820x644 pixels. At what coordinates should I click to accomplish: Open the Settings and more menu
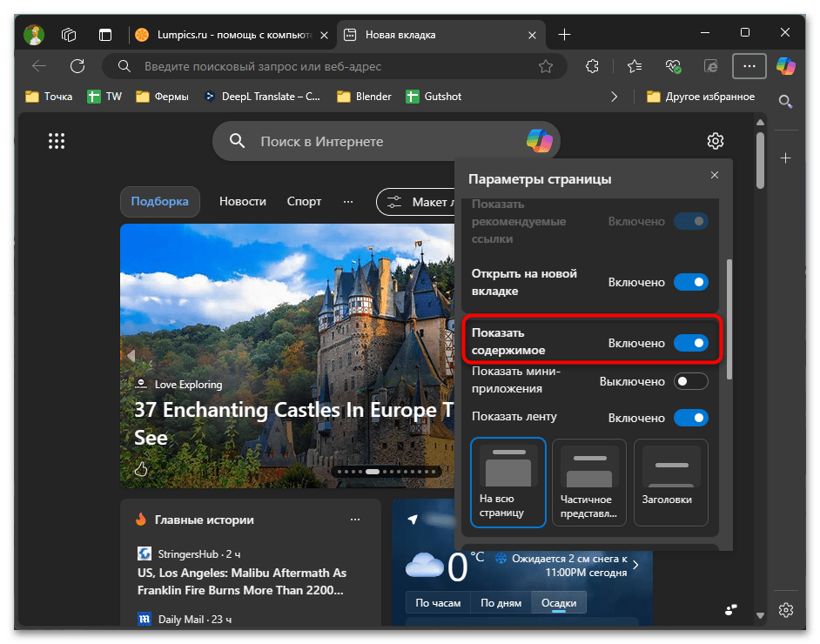(749, 66)
